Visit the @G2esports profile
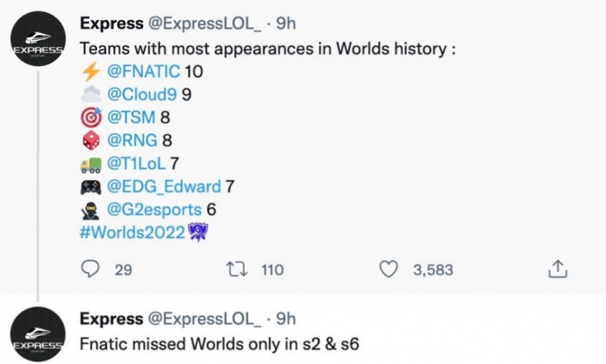Viewport: 606px width, 364px height. pyautogui.click(x=154, y=210)
